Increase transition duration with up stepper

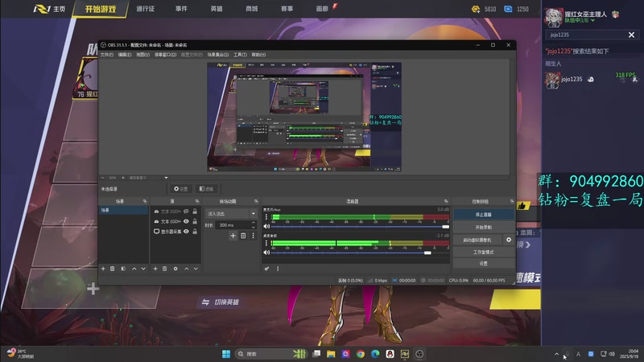click(x=253, y=223)
